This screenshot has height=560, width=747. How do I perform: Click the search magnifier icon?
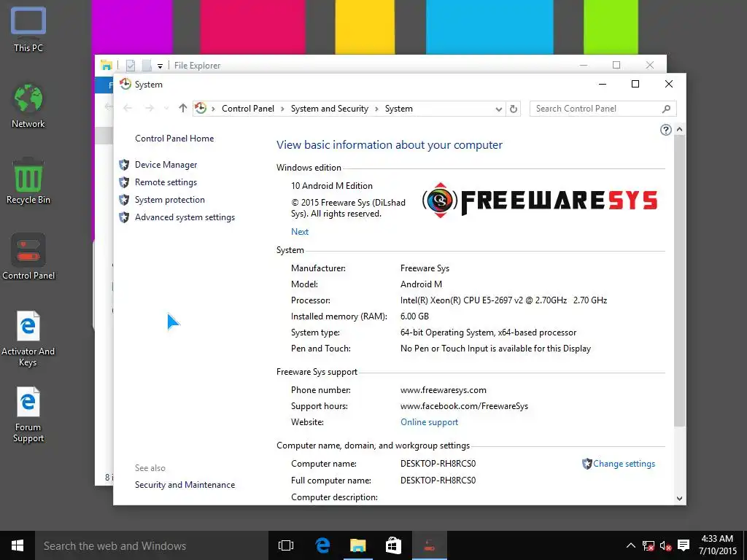point(667,109)
